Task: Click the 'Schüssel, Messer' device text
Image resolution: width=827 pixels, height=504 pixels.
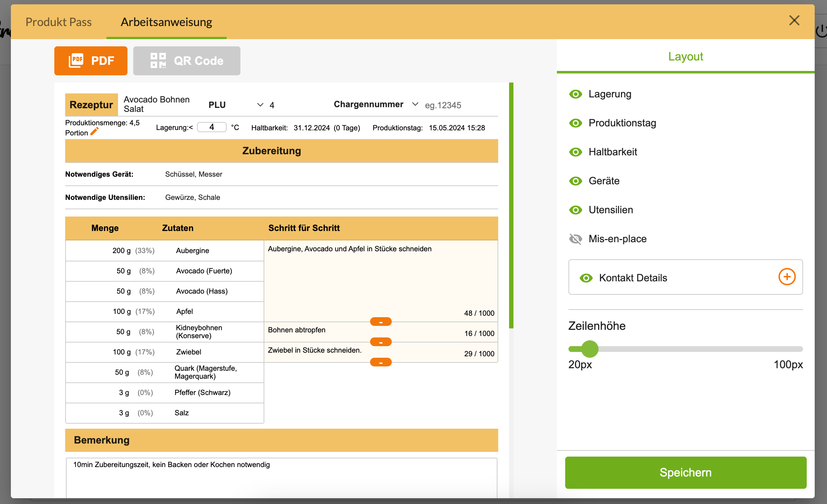Action: tap(194, 174)
